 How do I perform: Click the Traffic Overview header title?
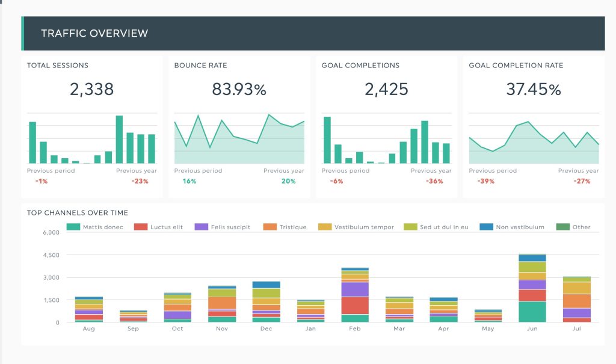(x=94, y=34)
